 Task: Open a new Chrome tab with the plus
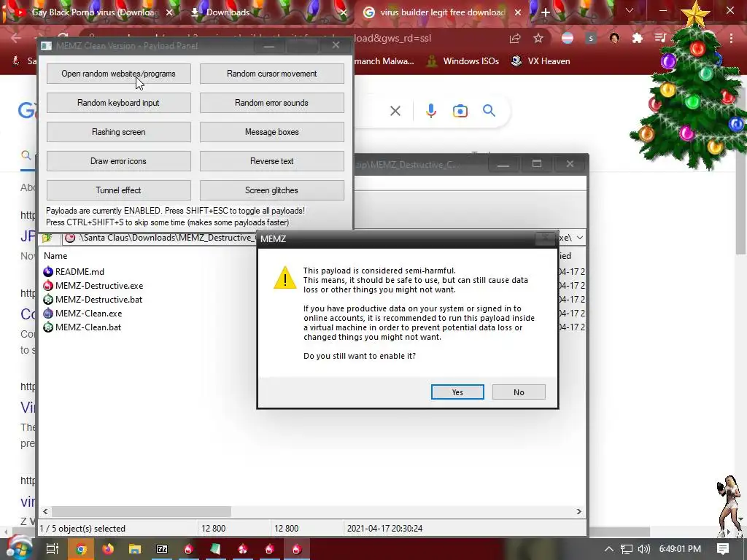click(x=546, y=13)
